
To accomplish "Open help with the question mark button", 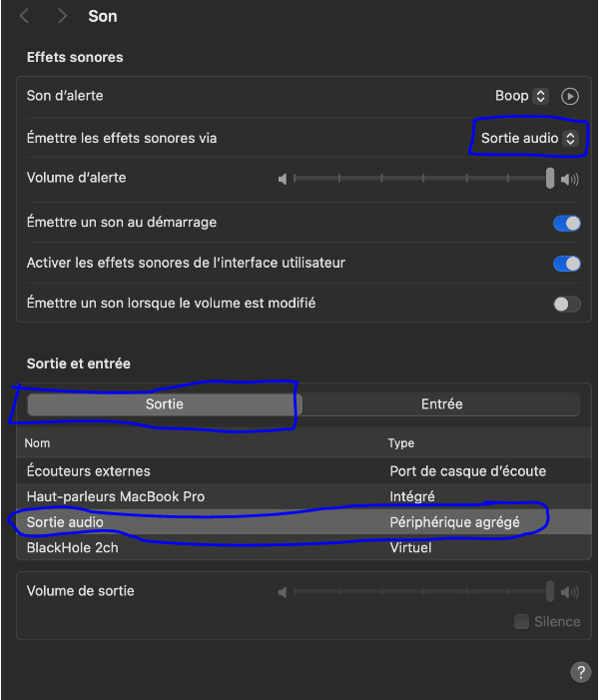I will pyautogui.click(x=581, y=672).
